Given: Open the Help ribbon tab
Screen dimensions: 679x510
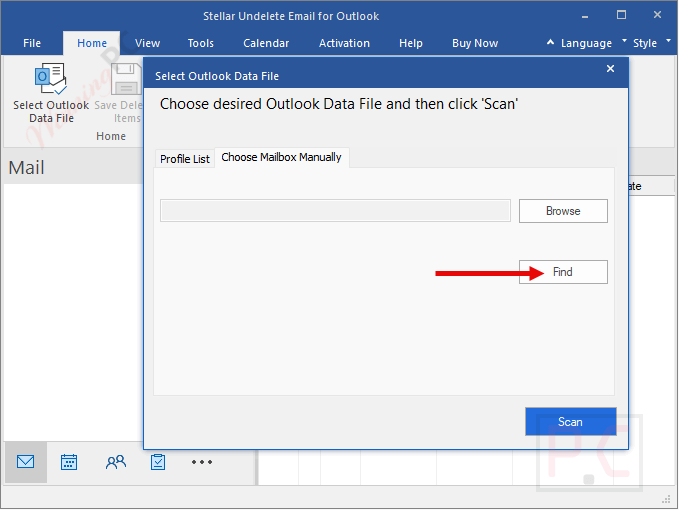Looking at the screenshot, I should pos(411,43).
